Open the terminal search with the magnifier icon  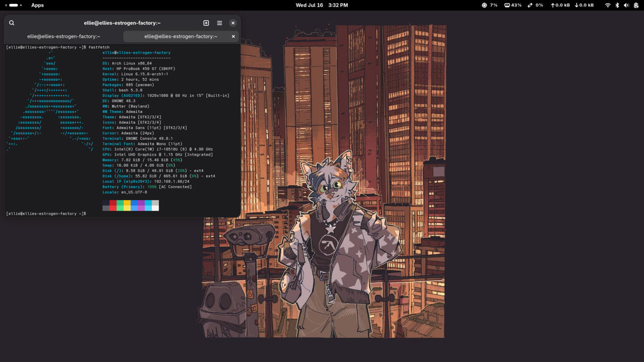tap(11, 23)
